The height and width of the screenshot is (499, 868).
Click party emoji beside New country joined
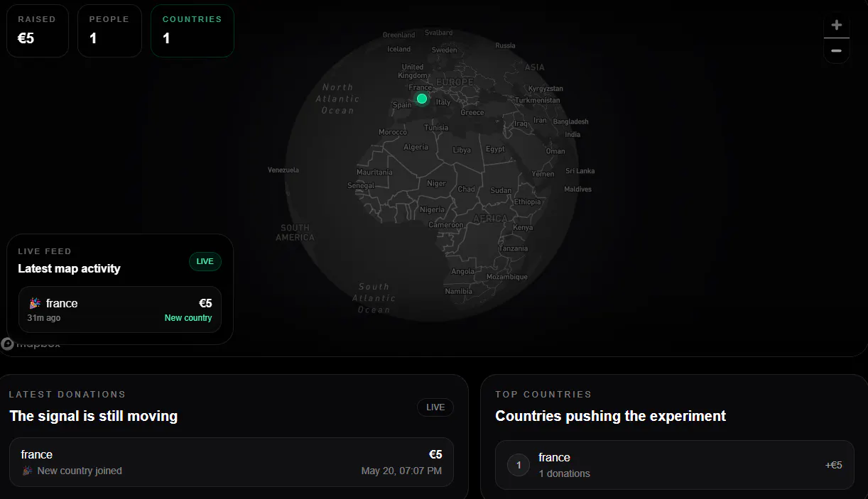coord(27,471)
